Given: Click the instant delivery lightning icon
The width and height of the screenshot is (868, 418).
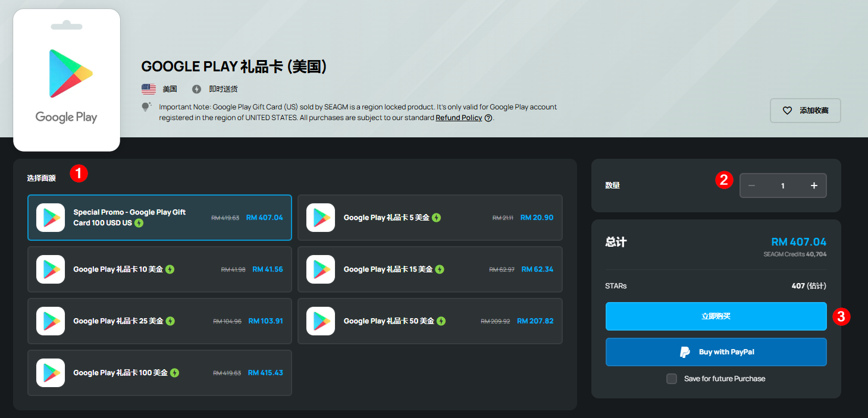Looking at the screenshot, I should pos(197,89).
